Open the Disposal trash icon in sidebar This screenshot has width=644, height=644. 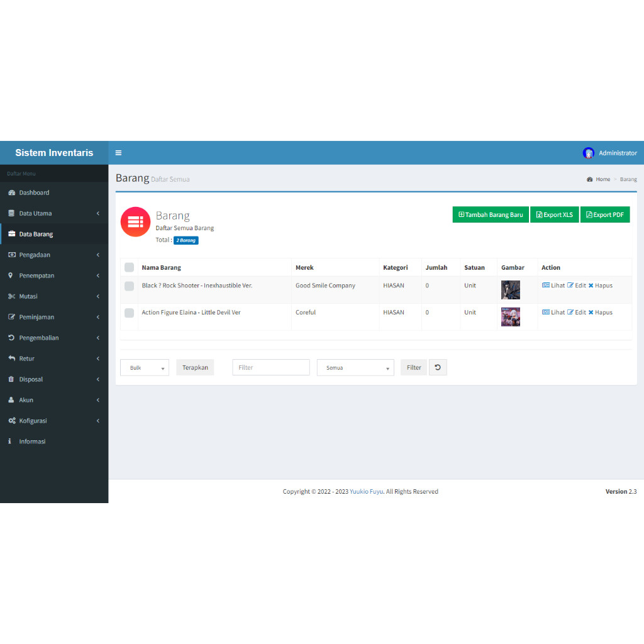point(10,379)
